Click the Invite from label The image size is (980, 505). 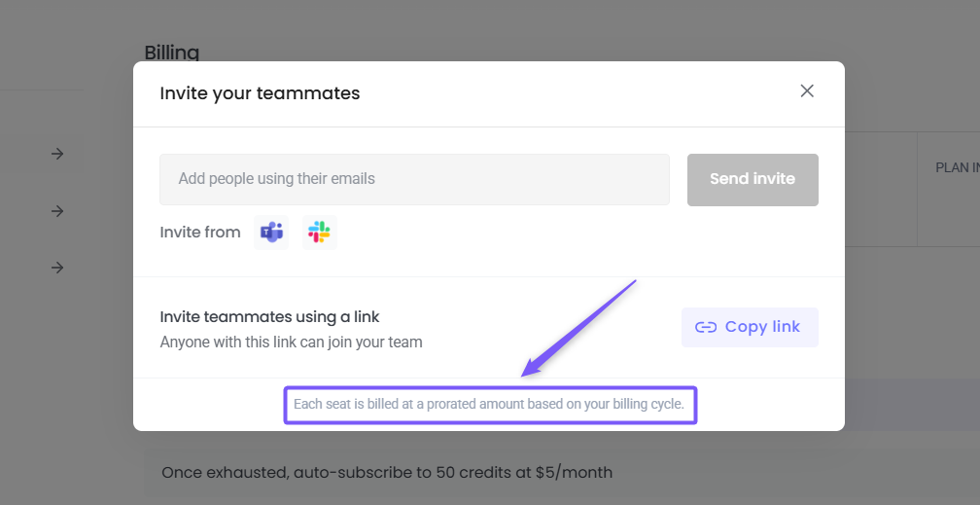point(200,233)
